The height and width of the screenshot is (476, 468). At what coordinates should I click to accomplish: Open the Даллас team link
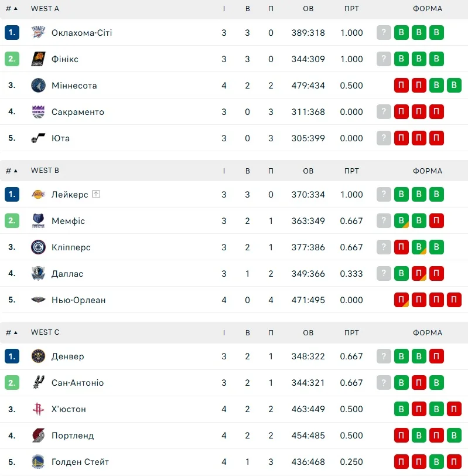67,274
